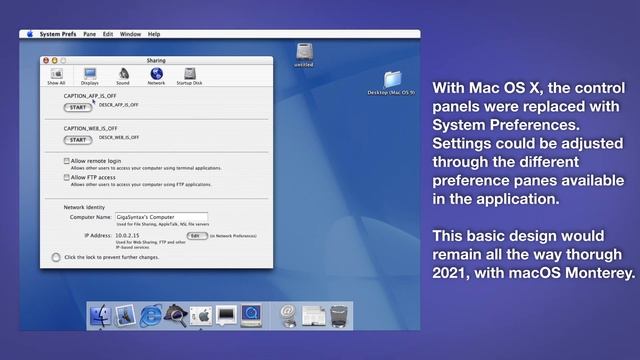Viewport: 640px width, 360px height.
Task: Open the Desktop (Mac OS 9) folder
Action: (x=391, y=83)
